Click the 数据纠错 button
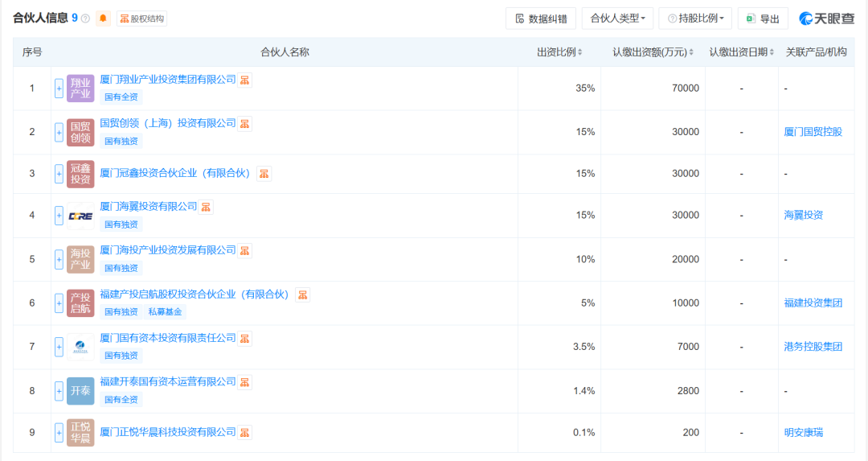The height and width of the screenshot is (461, 868). click(x=541, y=19)
